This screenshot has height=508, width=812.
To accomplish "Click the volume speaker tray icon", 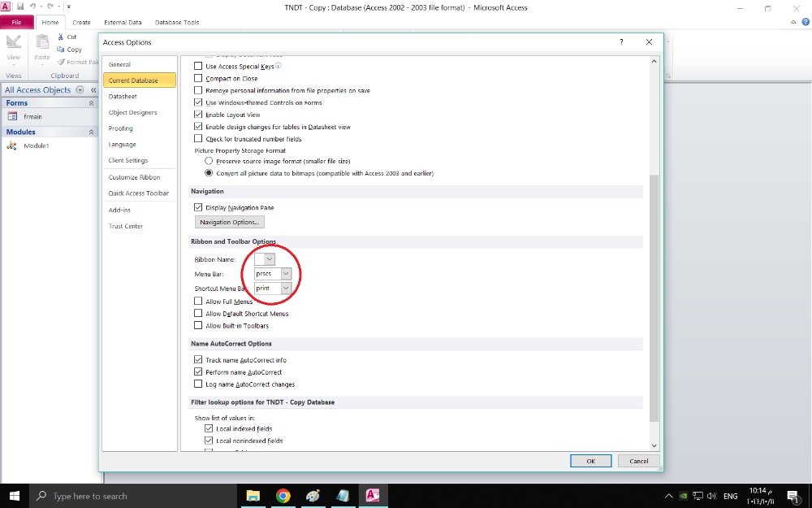I will click(x=712, y=496).
